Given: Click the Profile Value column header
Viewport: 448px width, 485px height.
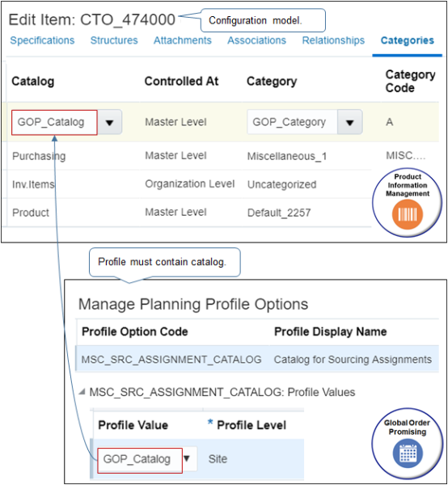Looking at the screenshot, I should pos(133,425).
